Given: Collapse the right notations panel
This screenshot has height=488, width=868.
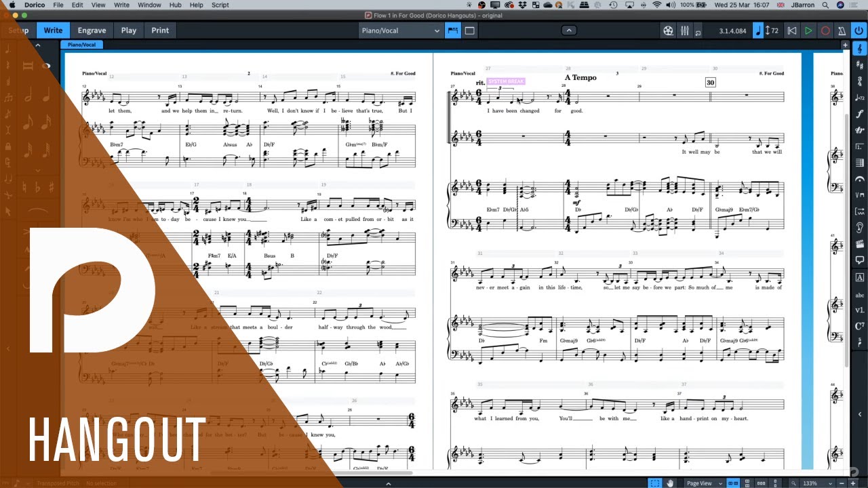Looking at the screenshot, I should (860, 414).
